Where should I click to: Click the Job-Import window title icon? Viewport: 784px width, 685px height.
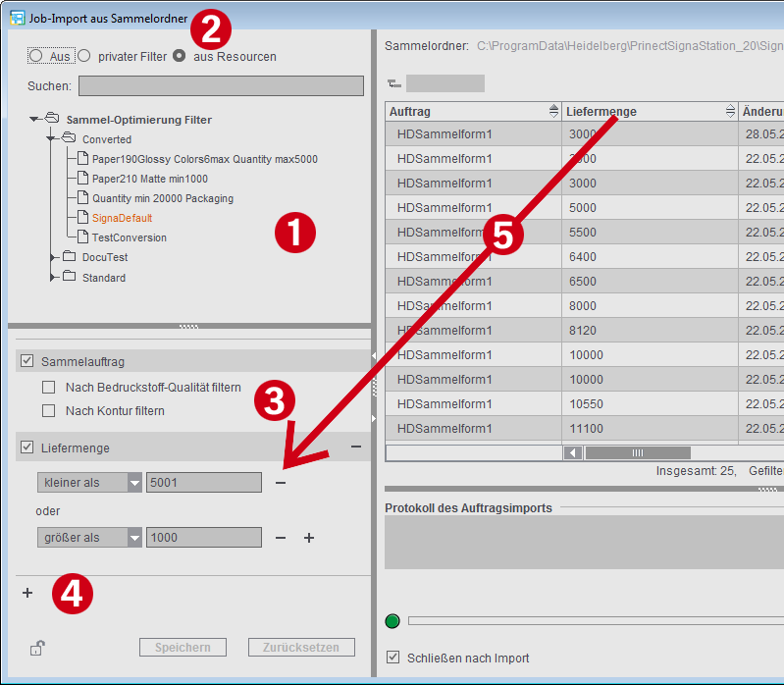click(x=17, y=18)
